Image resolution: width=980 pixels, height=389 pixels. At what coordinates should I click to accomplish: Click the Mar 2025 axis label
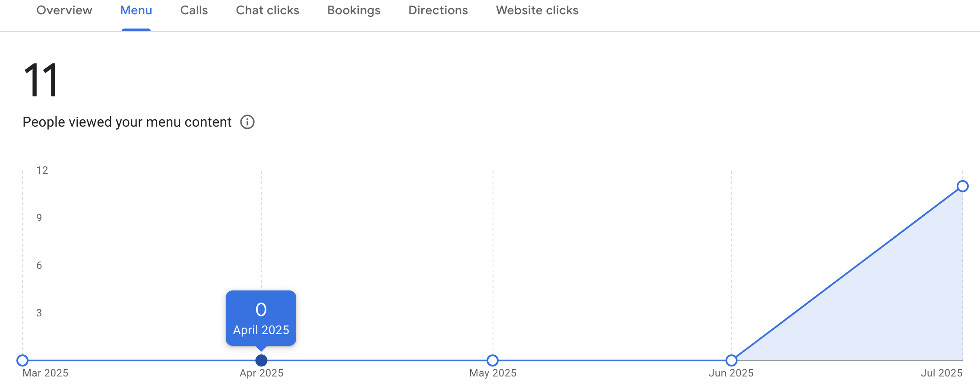coord(45,373)
